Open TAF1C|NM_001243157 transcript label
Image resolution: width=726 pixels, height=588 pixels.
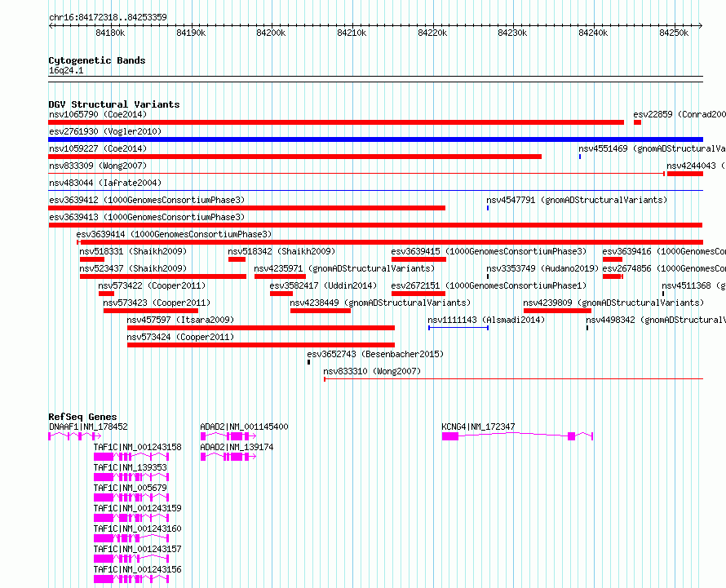click(138, 549)
